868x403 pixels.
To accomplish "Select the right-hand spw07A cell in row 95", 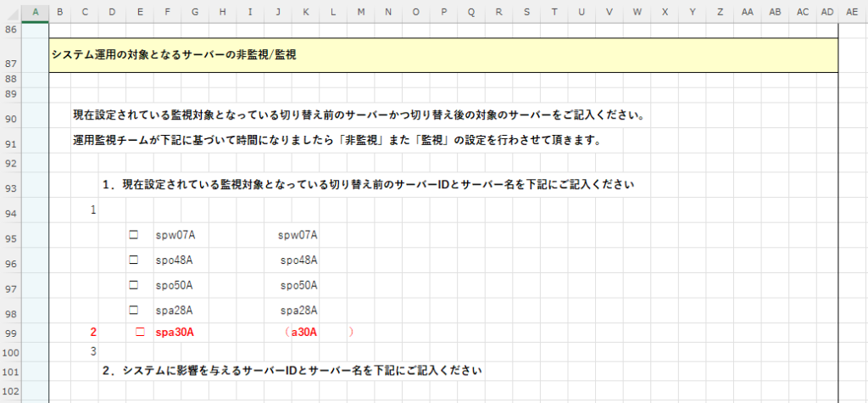I will pyautogui.click(x=298, y=235).
